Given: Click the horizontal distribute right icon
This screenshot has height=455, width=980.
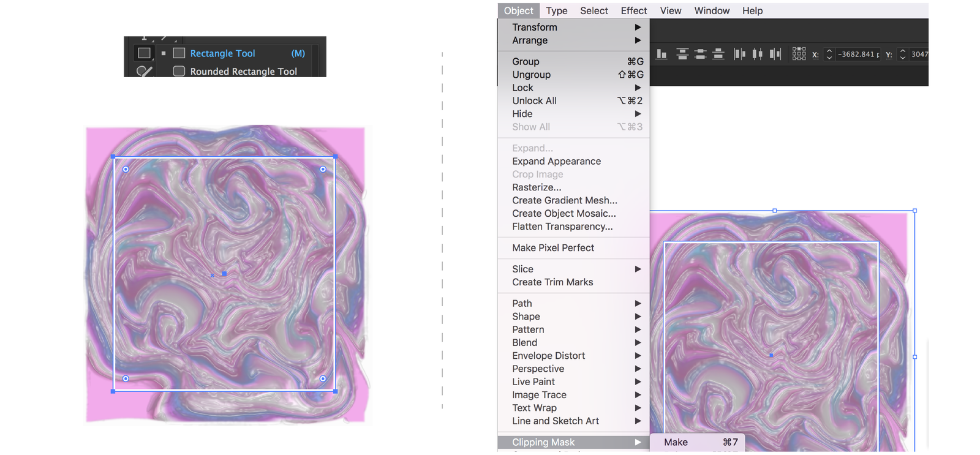Looking at the screenshot, I should 775,54.
